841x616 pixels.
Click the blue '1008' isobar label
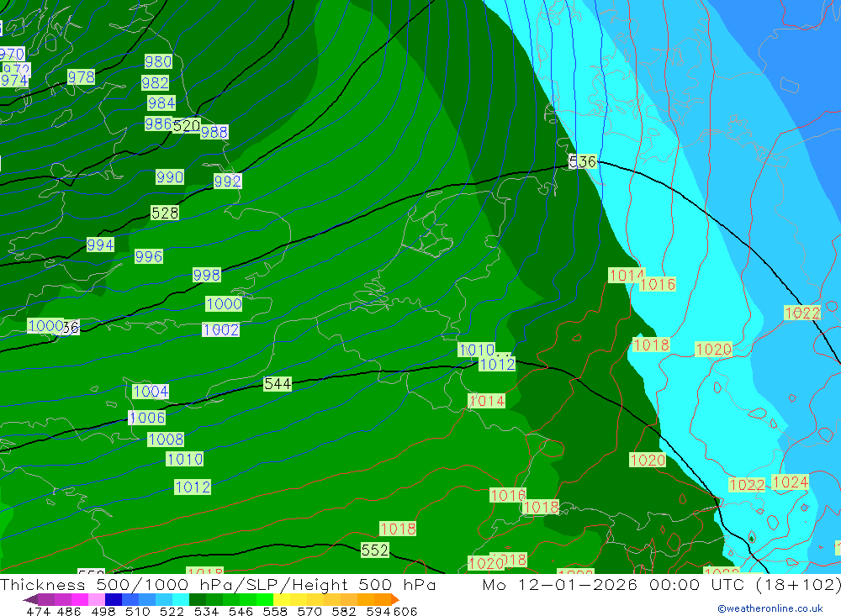point(166,440)
